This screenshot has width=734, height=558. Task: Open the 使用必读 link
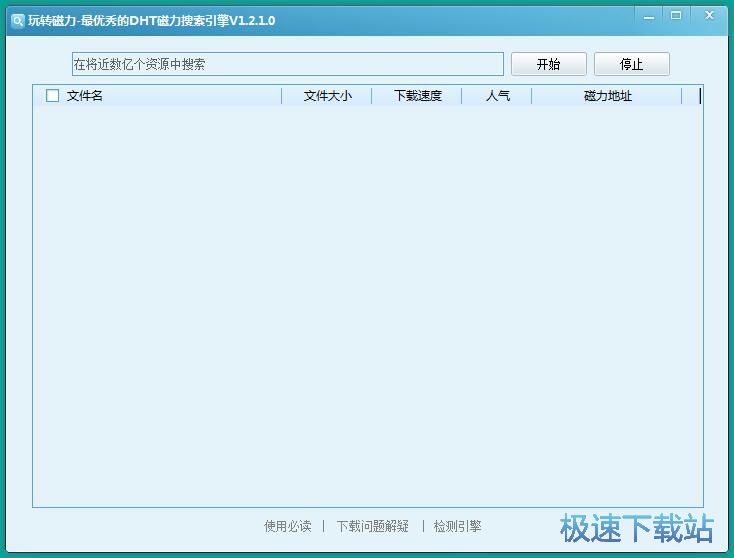(287, 526)
